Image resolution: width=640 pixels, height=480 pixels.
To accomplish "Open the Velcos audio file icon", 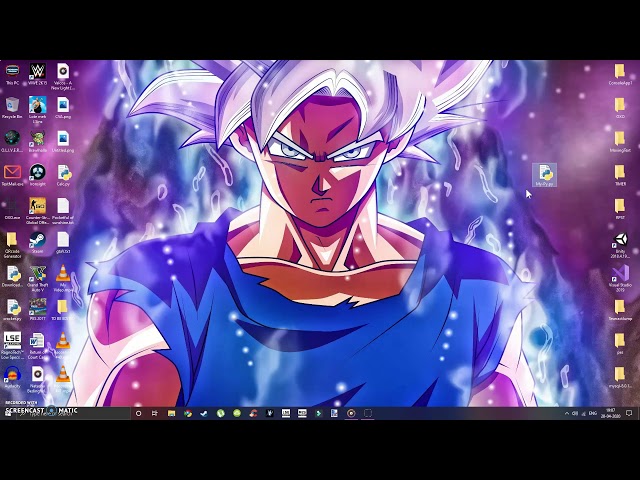I will (63, 76).
